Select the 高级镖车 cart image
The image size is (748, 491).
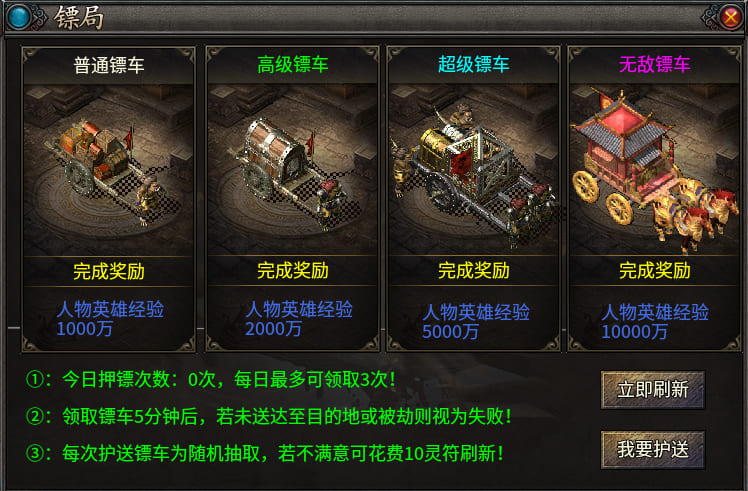click(292, 170)
